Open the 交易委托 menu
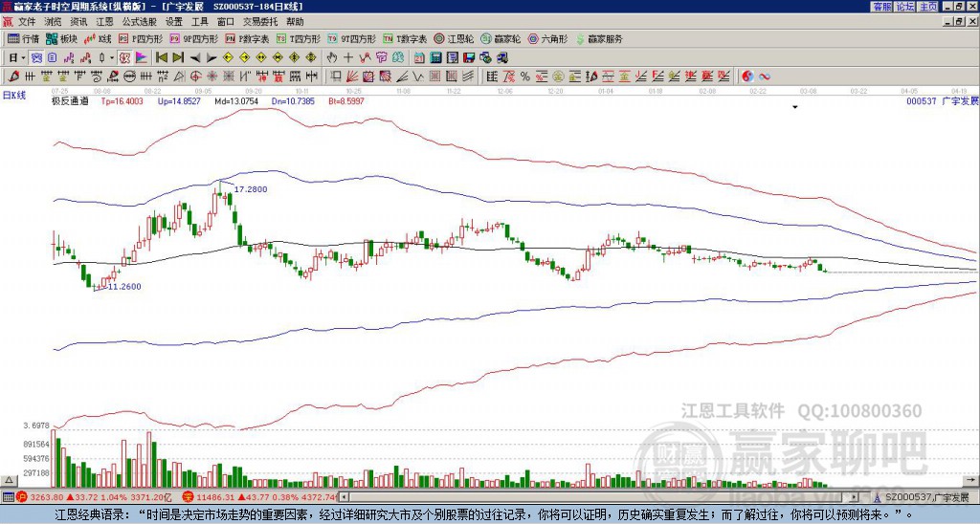 pyautogui.click(x=258, y=21)
